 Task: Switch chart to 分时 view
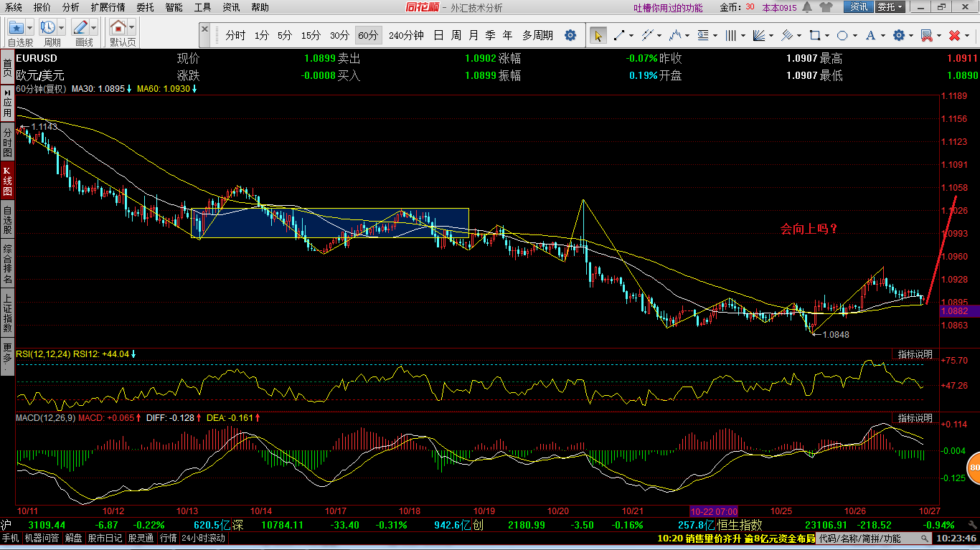pos(235,35)
